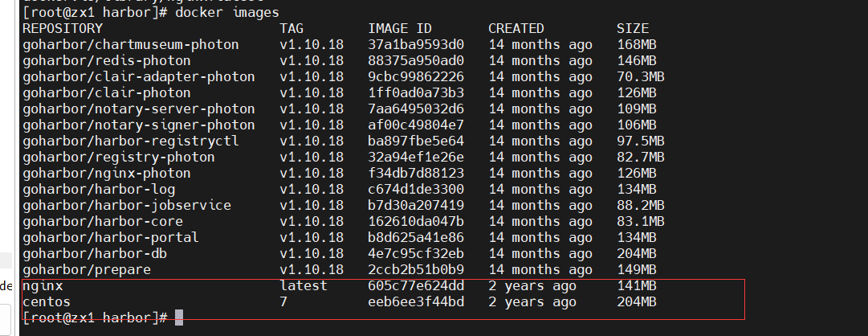
Task: Click the docker images command text
Action: click(x=227, y=12)
